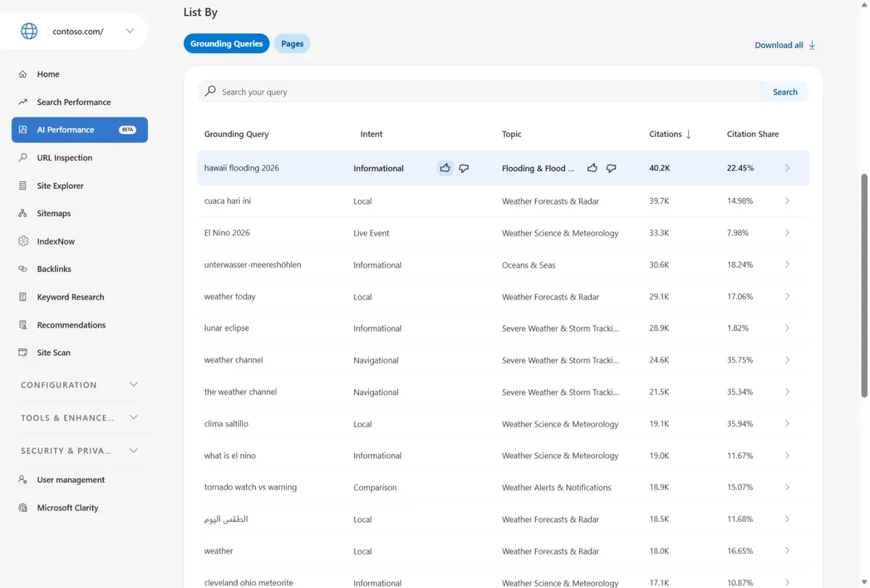Expand the El Nino 2026 row chevron

(x=787, y=233)
